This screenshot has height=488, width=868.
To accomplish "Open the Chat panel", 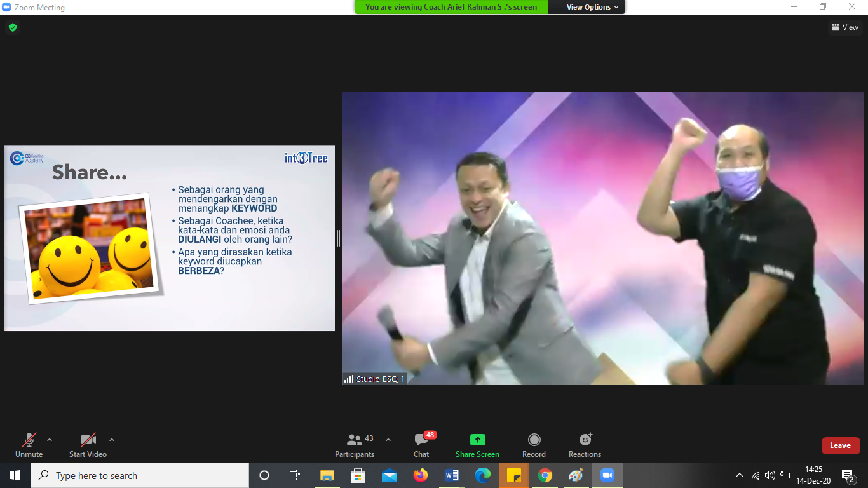I will coord(421,445).
